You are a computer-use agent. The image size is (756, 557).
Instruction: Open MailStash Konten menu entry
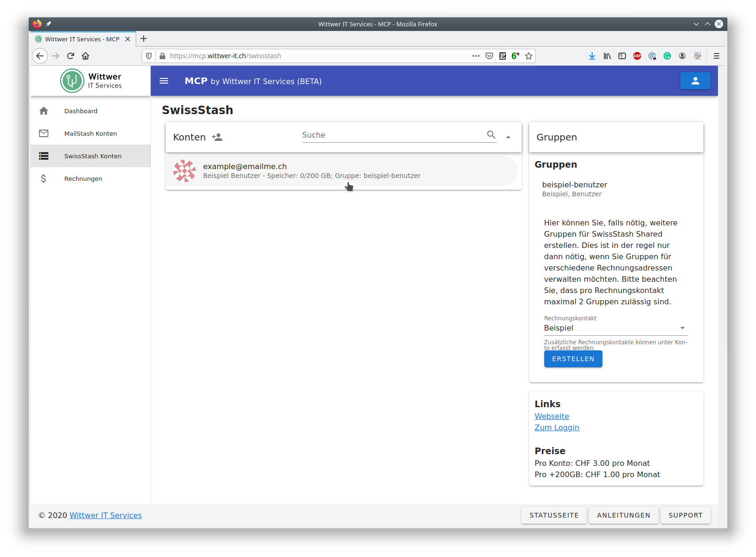tap(91, 133)
